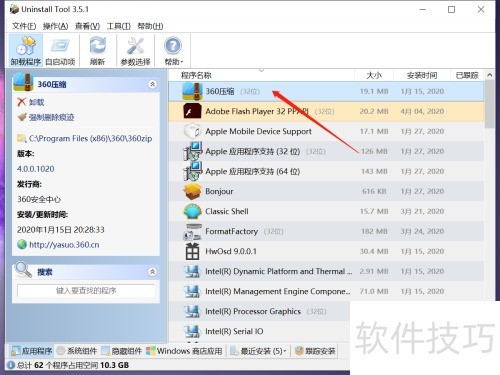Focus the program search input field
Image resolution: width=500 pixels, height=375 pixels.
coord(86,291)
